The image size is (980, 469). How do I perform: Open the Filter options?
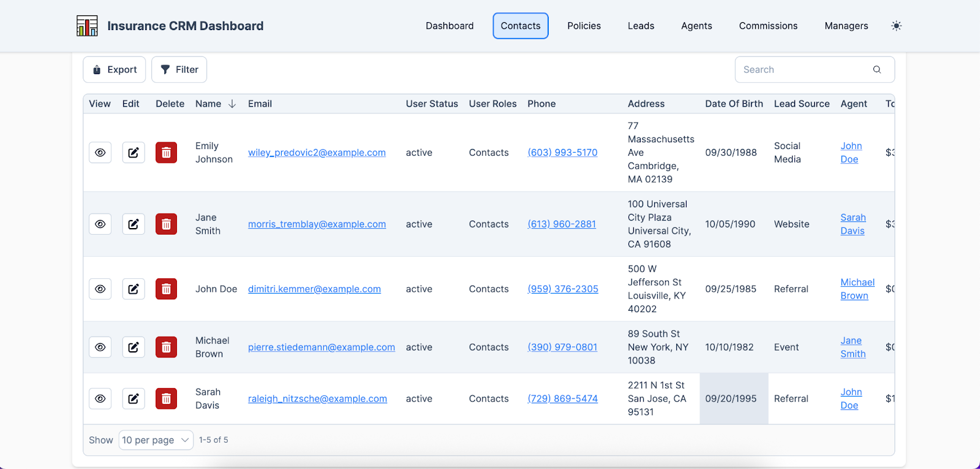point(179,70)
